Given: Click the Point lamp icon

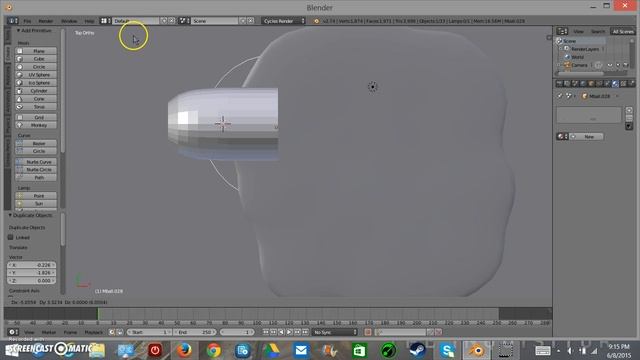Looking at the screenshot, I should click(x=19, y=196).
